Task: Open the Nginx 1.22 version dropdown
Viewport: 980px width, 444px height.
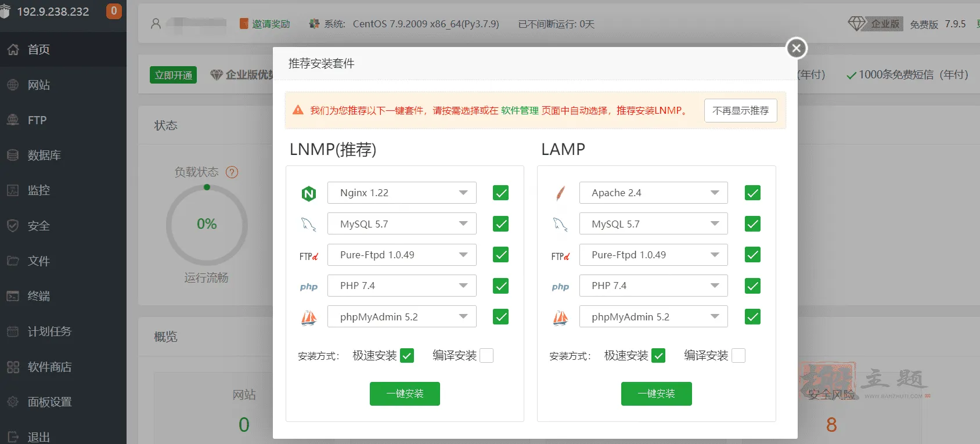Action: pyautogui.click(x=402, y=193)
